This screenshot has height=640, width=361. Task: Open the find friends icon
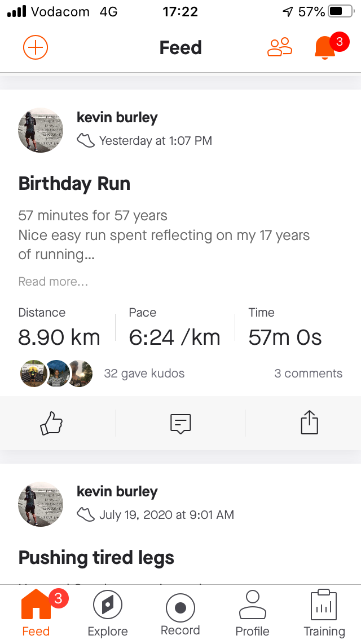[280, 47]
